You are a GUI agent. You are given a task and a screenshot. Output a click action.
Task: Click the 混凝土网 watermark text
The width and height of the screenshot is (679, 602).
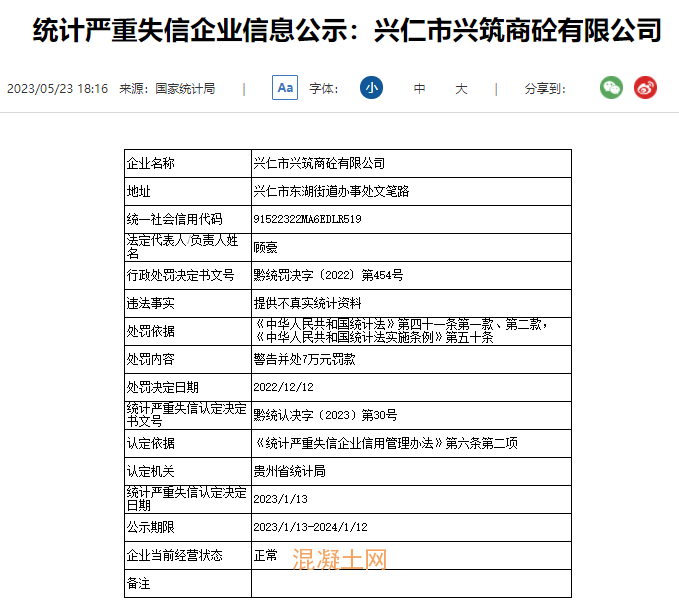[339, 559]
